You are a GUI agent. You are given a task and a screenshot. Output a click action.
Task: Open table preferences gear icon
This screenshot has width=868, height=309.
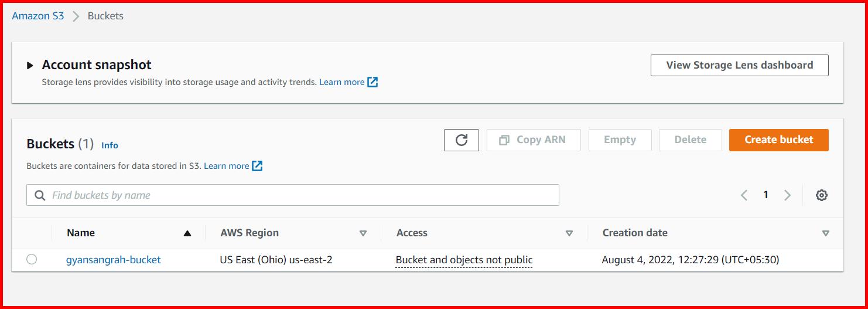(x=822, y=195)
